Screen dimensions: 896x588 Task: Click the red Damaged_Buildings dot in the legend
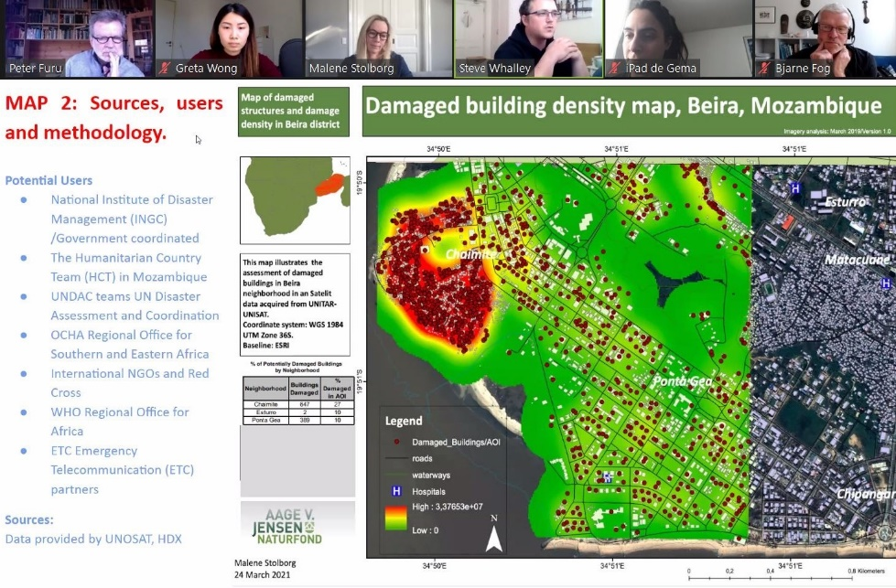(396, 443)
